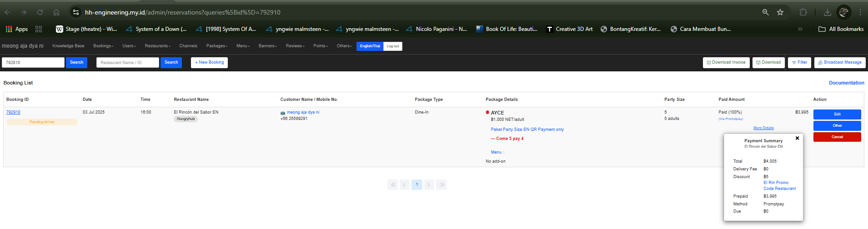Open browser downloads icon
This screenshot has height=229, width=868.
point(828,12)
